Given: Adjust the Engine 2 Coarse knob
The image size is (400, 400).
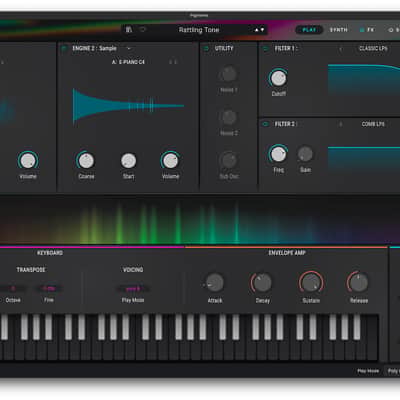Looking at the screenshot, I should tap(86, 161).
